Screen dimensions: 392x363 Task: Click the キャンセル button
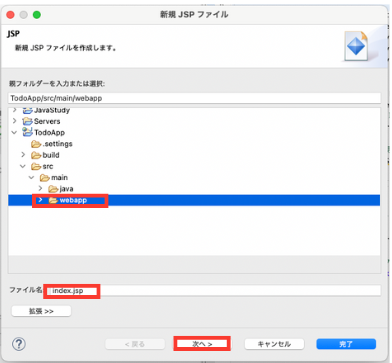point(274,344)
